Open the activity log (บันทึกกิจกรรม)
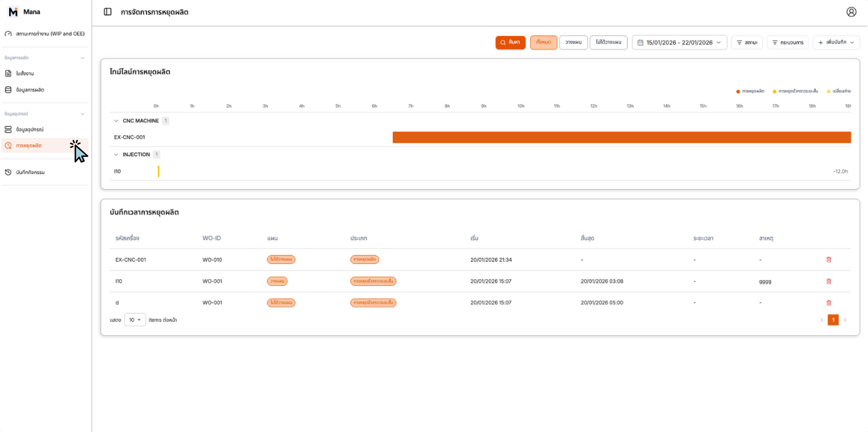 [x=30, y=172]
